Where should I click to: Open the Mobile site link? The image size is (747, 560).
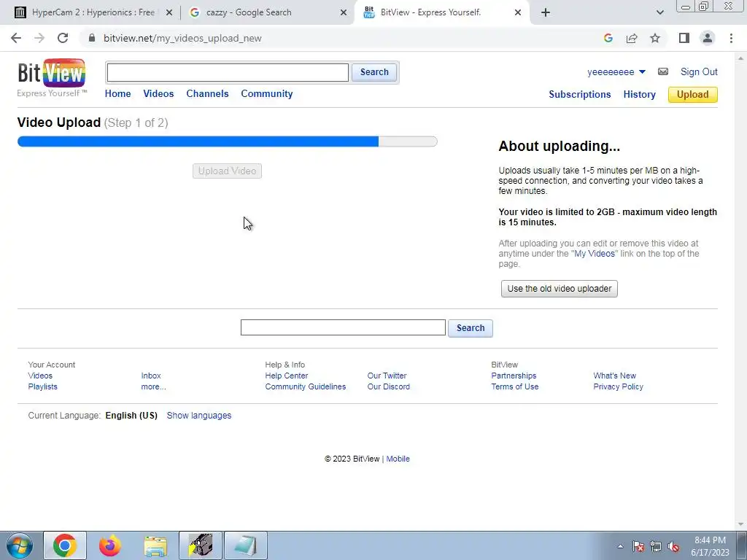pos(398,459)
